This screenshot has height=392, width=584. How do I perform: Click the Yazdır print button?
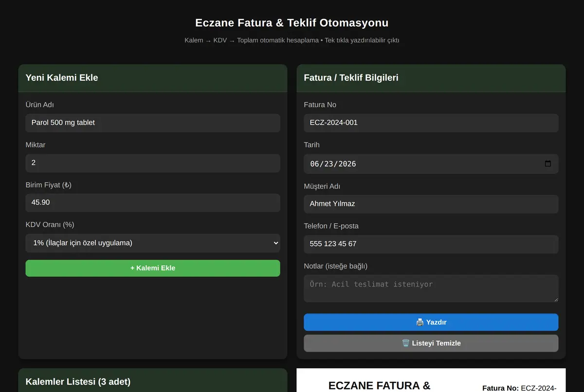(431, 322)
